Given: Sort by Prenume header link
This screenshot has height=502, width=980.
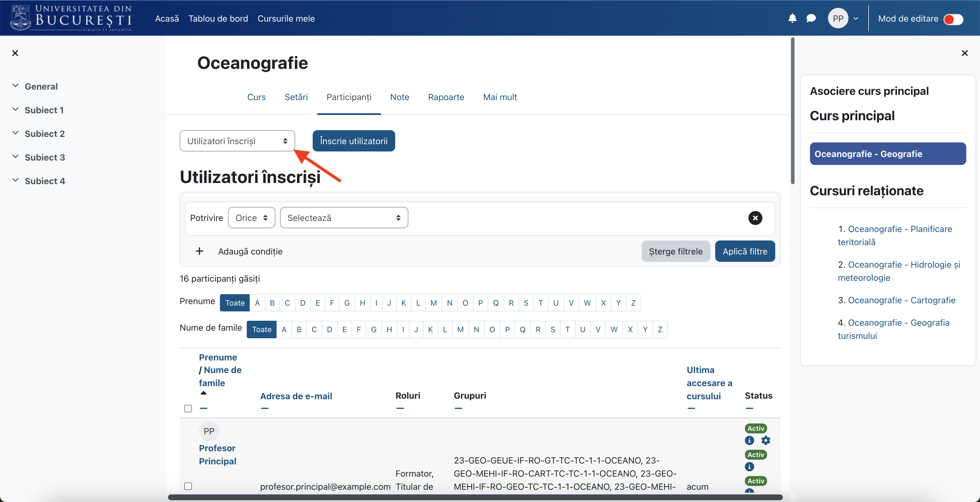Looking at the screenshot, I should tap(218, 357).
